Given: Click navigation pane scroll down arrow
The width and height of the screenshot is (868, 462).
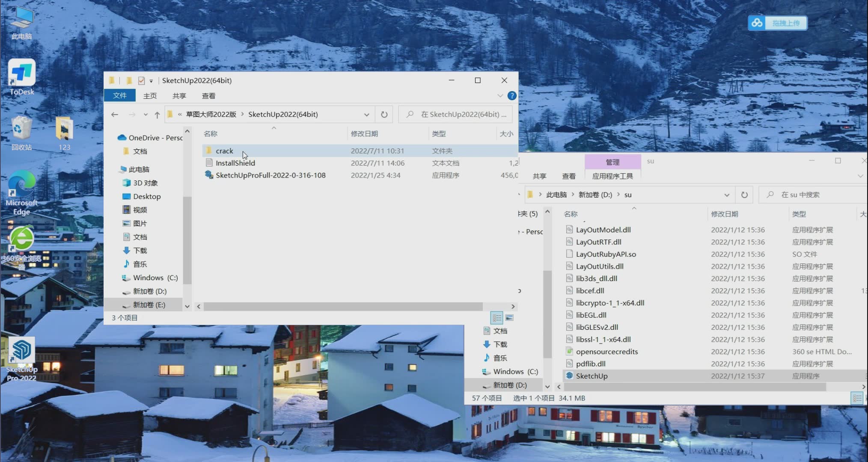Looking at the screenshot, I should [x=187, y=306].
